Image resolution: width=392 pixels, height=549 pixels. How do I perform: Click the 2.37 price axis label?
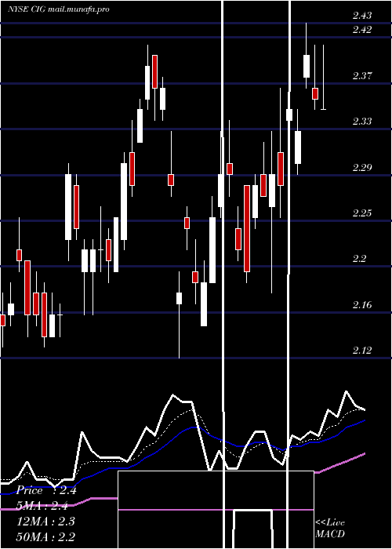362,75
